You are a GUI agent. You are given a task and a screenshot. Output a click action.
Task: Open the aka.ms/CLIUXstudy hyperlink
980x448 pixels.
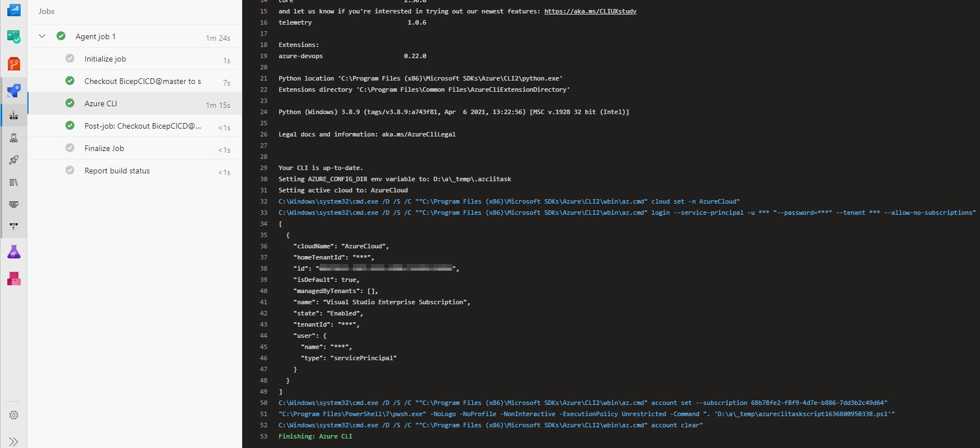point(590,11)
